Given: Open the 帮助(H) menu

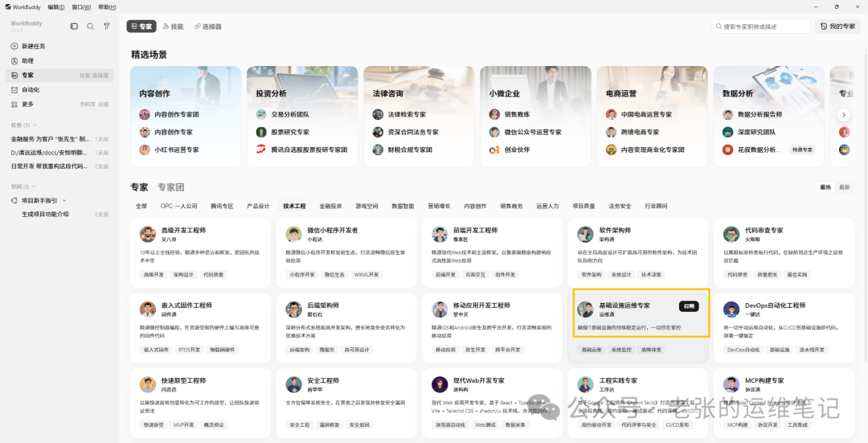Looking at the screenshot, I should (x=107, y=7).
